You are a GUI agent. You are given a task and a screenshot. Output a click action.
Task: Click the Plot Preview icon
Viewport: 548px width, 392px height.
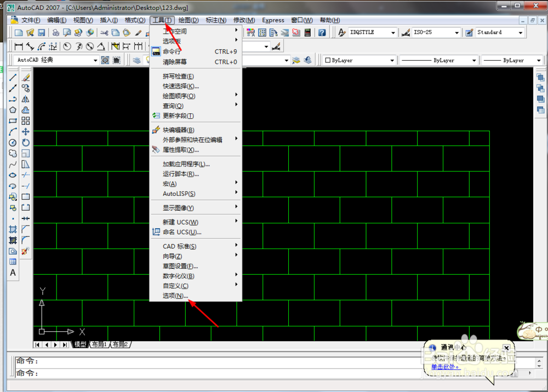[x=67, y=32]
